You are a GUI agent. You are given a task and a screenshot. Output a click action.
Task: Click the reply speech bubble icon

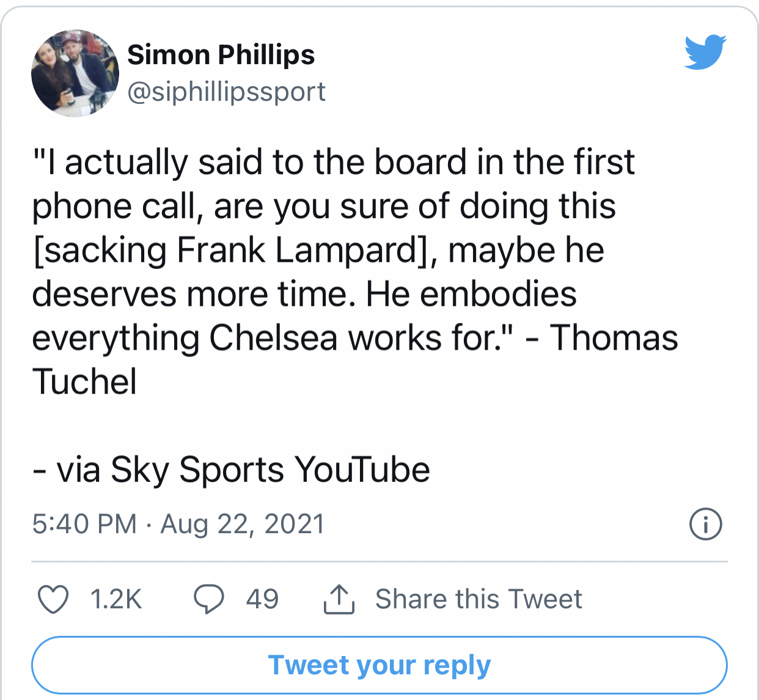tap(209, 599)
